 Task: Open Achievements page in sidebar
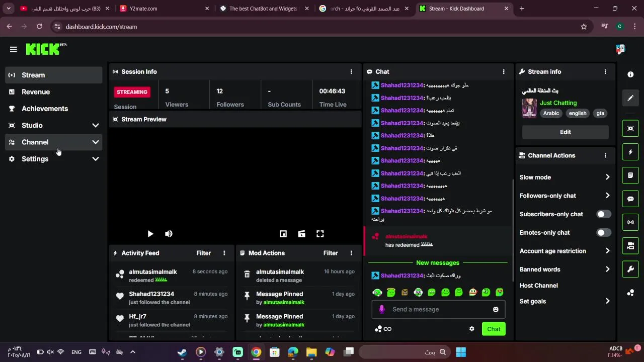tap(54, 109)
